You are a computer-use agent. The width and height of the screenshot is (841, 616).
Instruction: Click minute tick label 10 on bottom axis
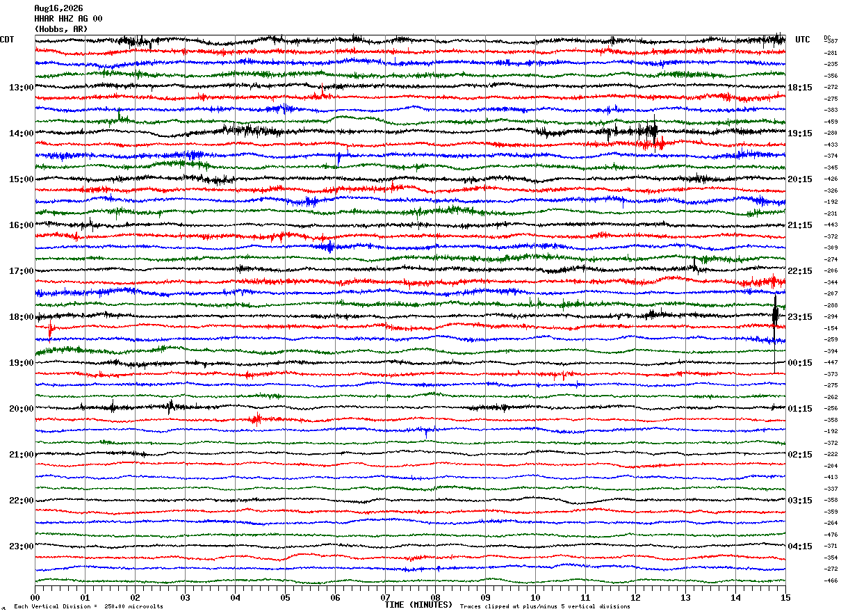[x=535, y=597]
